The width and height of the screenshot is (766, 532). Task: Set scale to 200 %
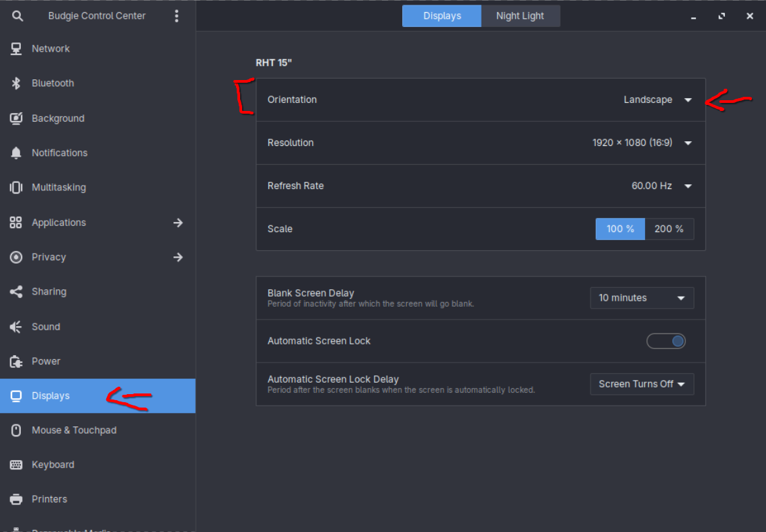(x=668, y=229)
